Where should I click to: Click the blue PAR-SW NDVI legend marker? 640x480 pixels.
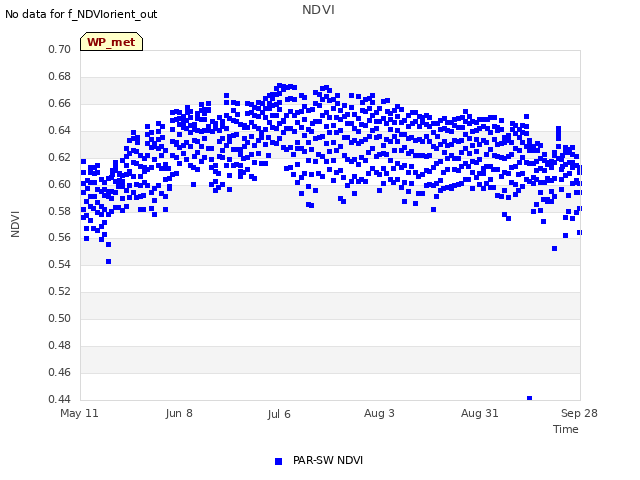tap(278, 461)
